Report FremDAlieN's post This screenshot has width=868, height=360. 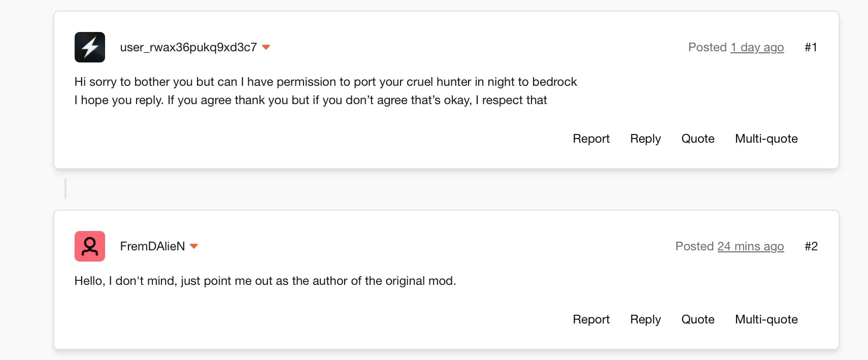(591, 319)
